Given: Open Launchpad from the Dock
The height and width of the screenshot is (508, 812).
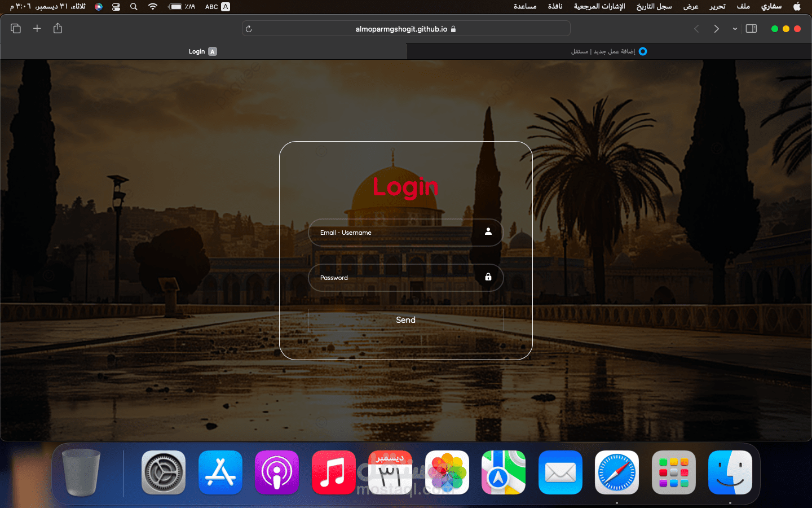Looking at the screenshot, I should 673,472.
